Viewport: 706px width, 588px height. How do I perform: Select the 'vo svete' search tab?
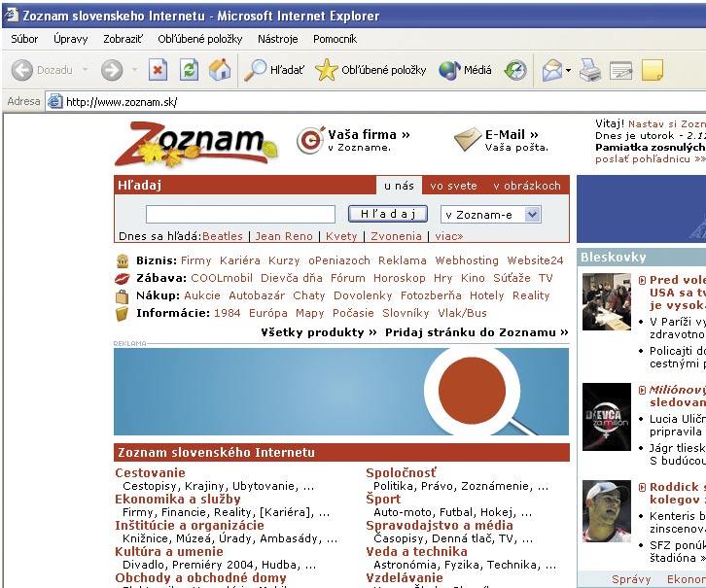pos(453,186)
